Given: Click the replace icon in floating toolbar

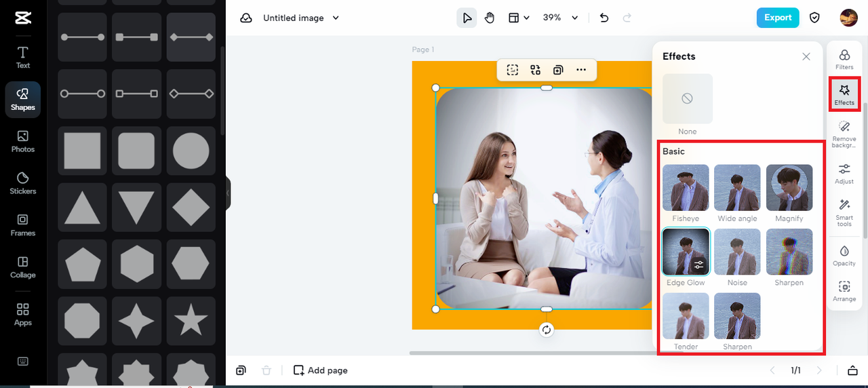Looking at the screenshot, I should (536, 70).
